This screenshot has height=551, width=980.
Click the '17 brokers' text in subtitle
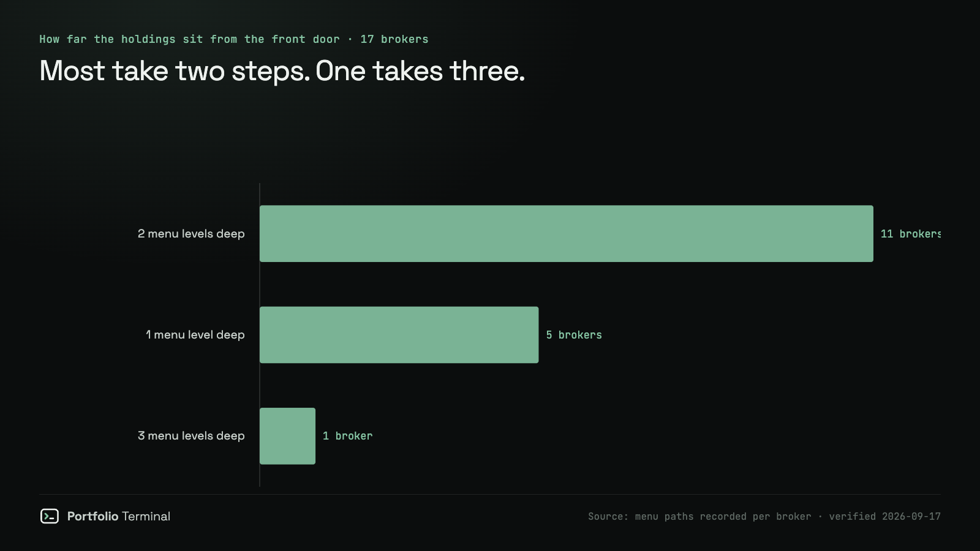(x=394, y=39)
